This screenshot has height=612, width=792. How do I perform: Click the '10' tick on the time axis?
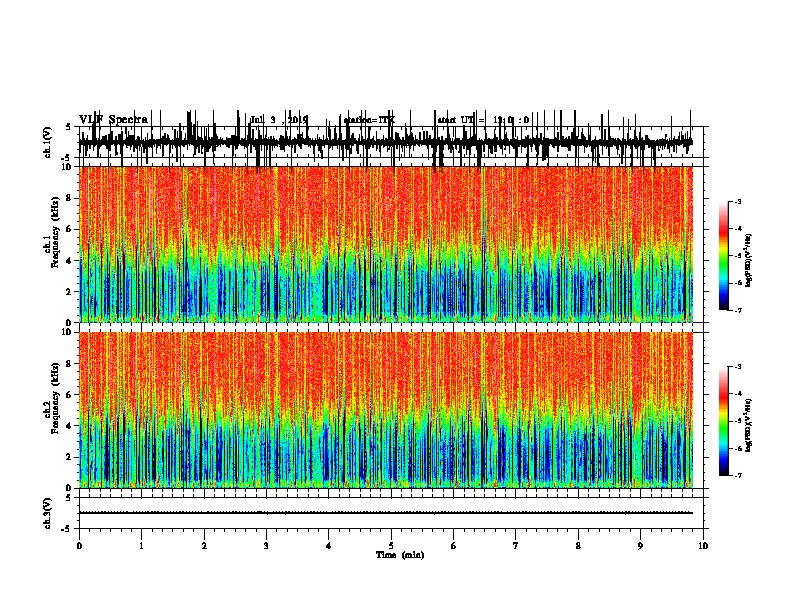(703, 546)
